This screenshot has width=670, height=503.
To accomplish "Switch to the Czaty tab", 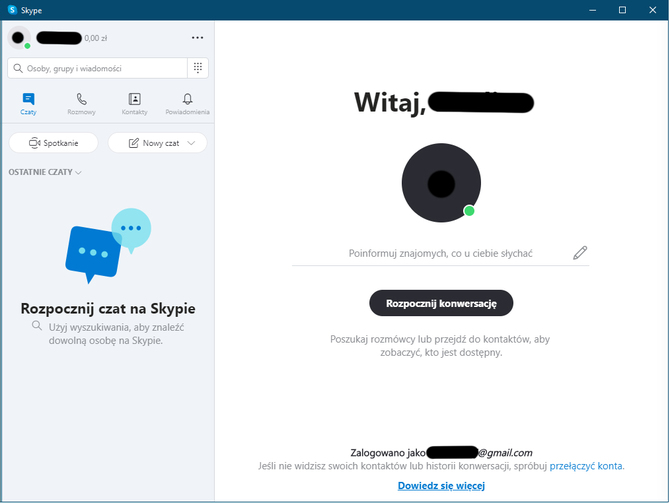I will point(28,104).
